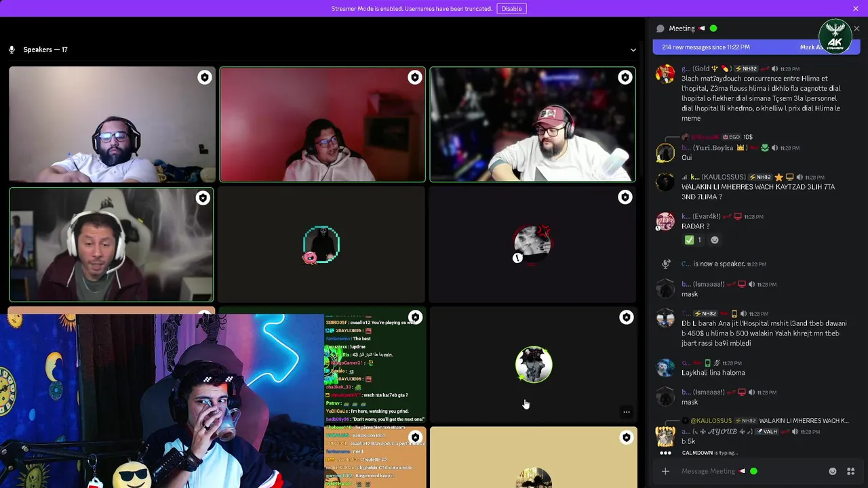Click the moderator badge on the beige bottom tile
868x488 pixels.
[x=626, y=437]
